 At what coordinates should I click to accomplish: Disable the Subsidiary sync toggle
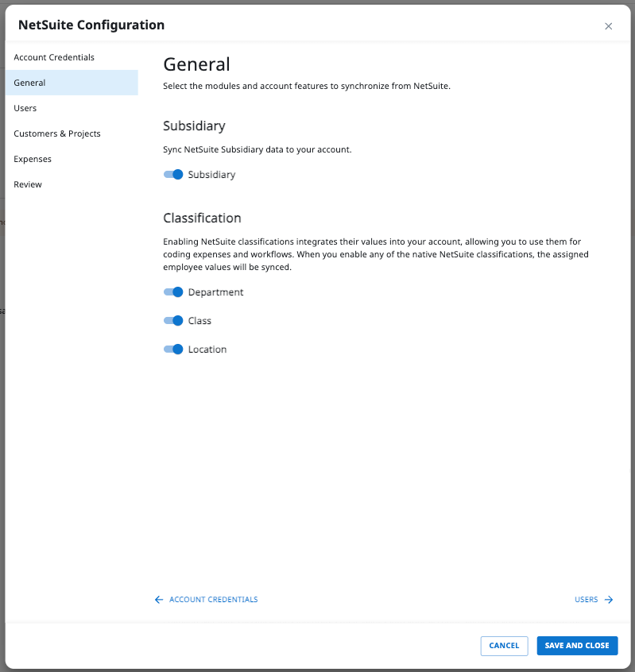tap(172, 174)
